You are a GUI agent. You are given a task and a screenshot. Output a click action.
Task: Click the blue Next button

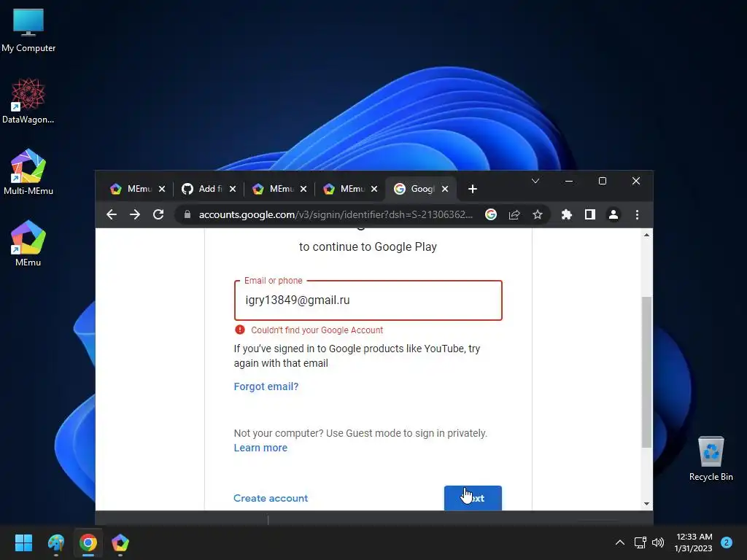(x=473, y=498)
